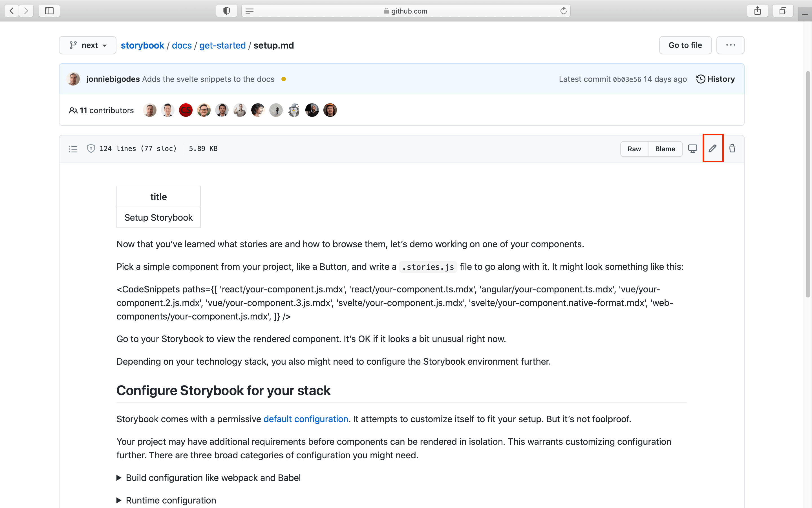
Task: Click the yellow pending status dot
Action: click(x=284, y=79)
